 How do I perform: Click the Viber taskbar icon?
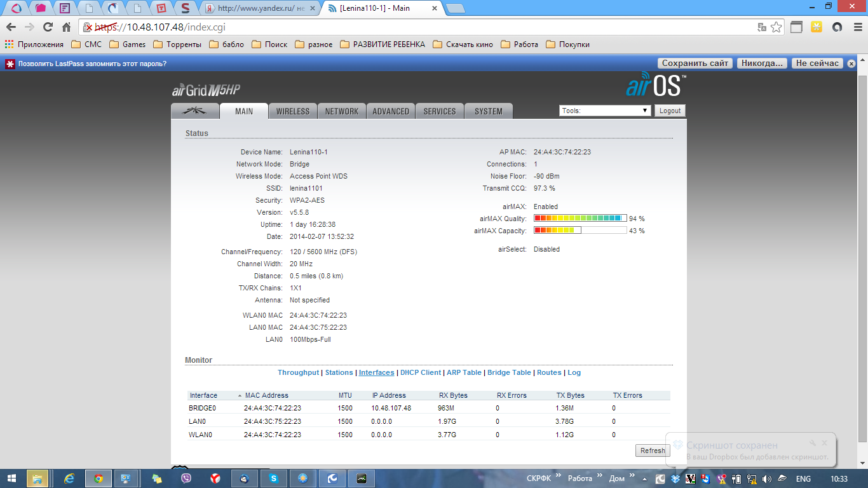(x=186, y=478)
